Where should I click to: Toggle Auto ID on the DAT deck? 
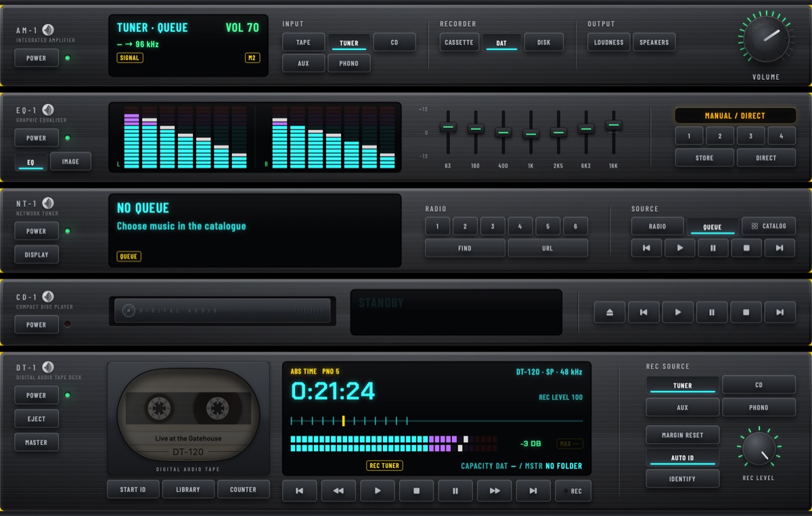tap(682, 458)
